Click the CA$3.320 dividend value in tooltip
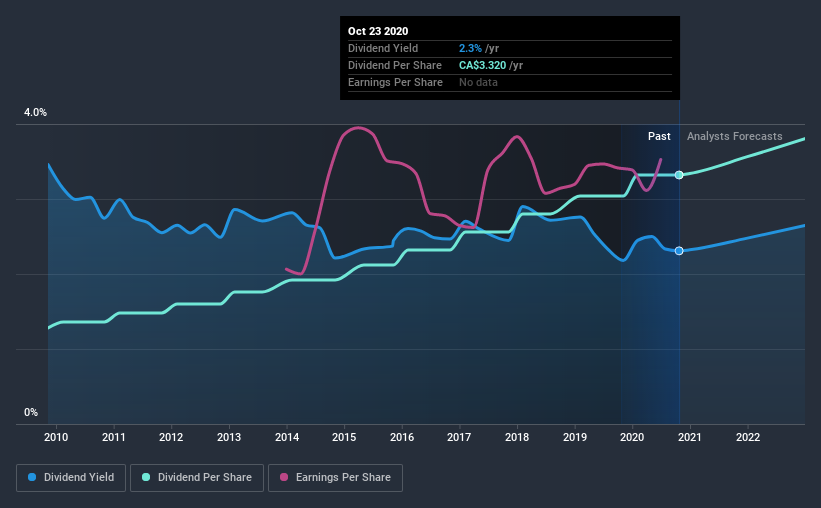 pyautogui.click(x=483, y=65)
